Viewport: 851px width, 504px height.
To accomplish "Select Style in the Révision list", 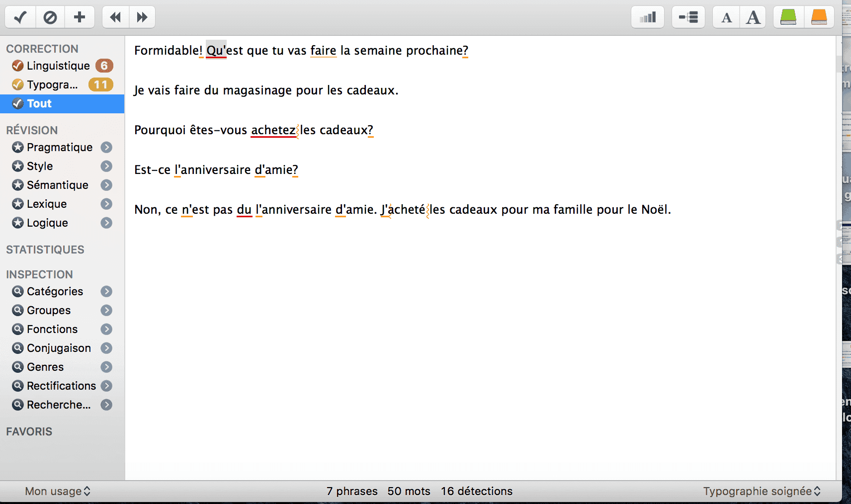I will click(40, 166).
